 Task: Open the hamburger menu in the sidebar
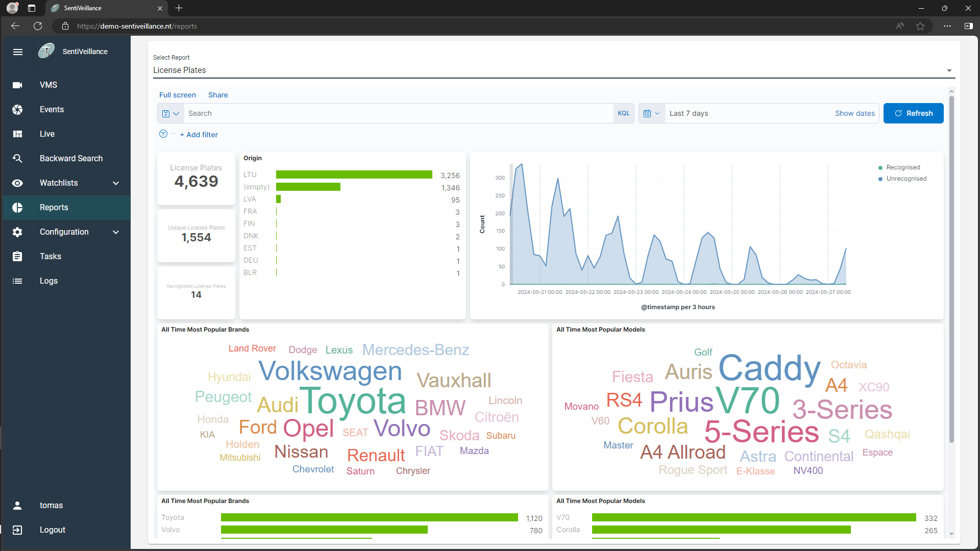point(18,52)
